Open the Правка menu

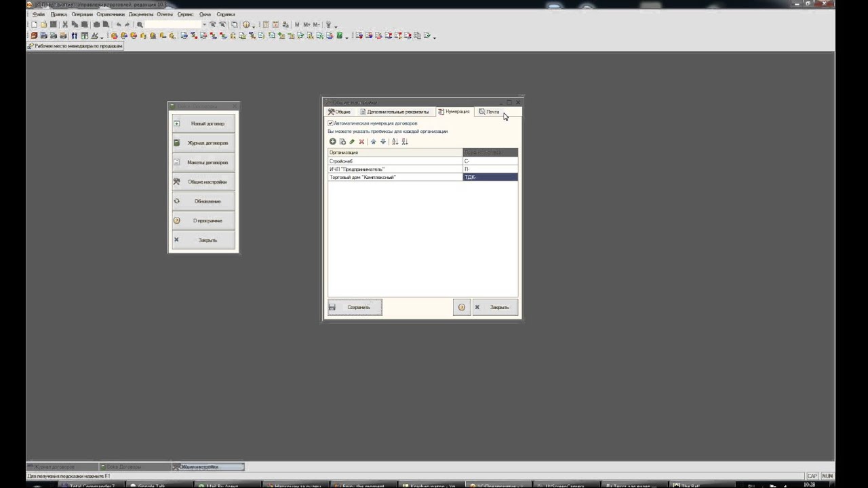(x=59, y=14)
